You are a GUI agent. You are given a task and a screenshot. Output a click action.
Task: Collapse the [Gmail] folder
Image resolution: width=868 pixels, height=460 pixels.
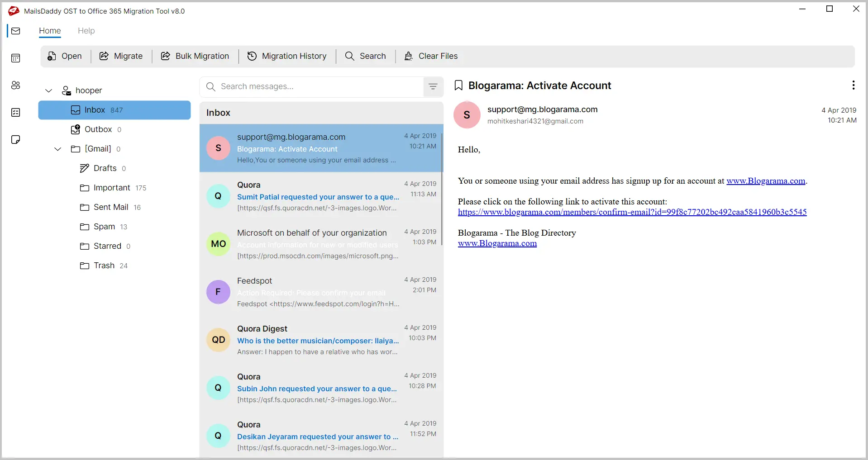click(58, 149)
